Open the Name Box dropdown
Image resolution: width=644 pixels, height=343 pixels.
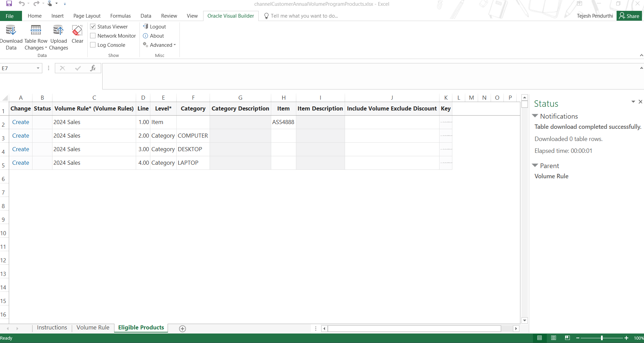tap(38, 68)
